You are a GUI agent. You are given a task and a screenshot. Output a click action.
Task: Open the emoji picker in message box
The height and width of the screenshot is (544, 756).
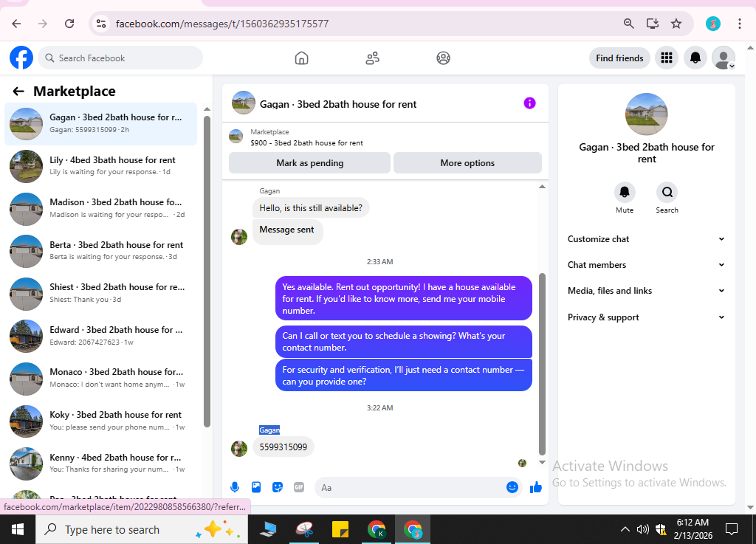(x=512, y=487)
